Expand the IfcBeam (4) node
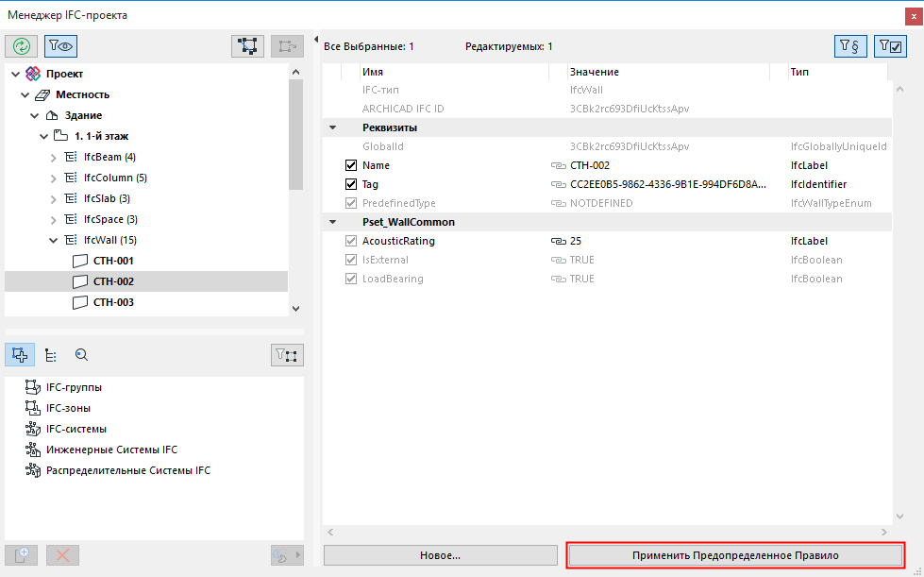The width and height of the screenshot is (924, 577). 53,157
